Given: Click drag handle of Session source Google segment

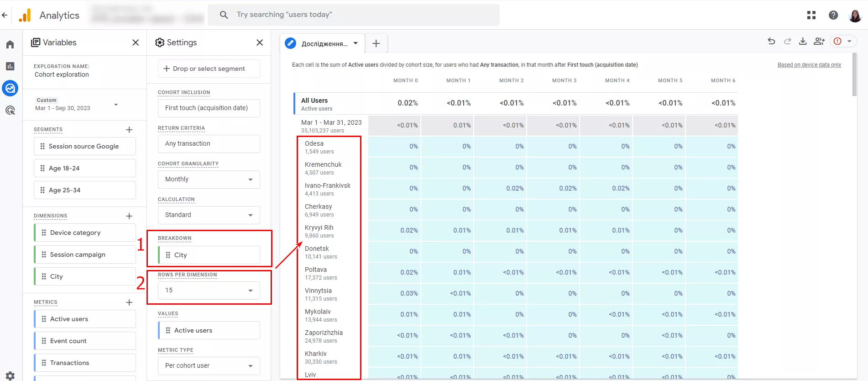Looking at the screenshot, I should click(x=42, y=146).
